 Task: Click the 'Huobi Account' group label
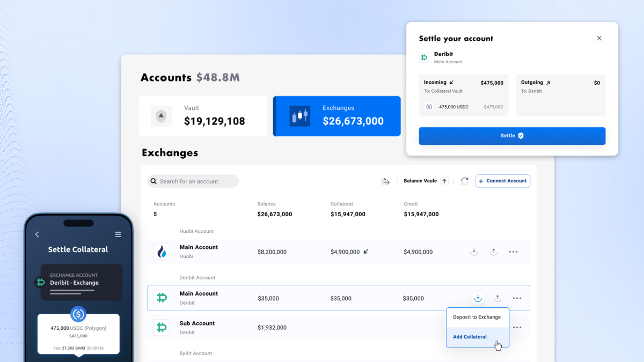tap(196, 232)
